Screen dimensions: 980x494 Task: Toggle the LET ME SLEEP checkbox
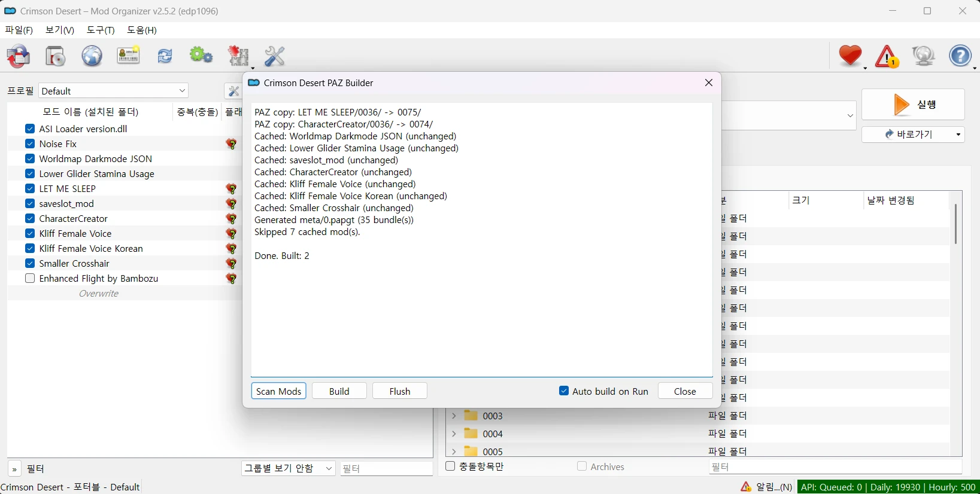(x=30, y=188)
